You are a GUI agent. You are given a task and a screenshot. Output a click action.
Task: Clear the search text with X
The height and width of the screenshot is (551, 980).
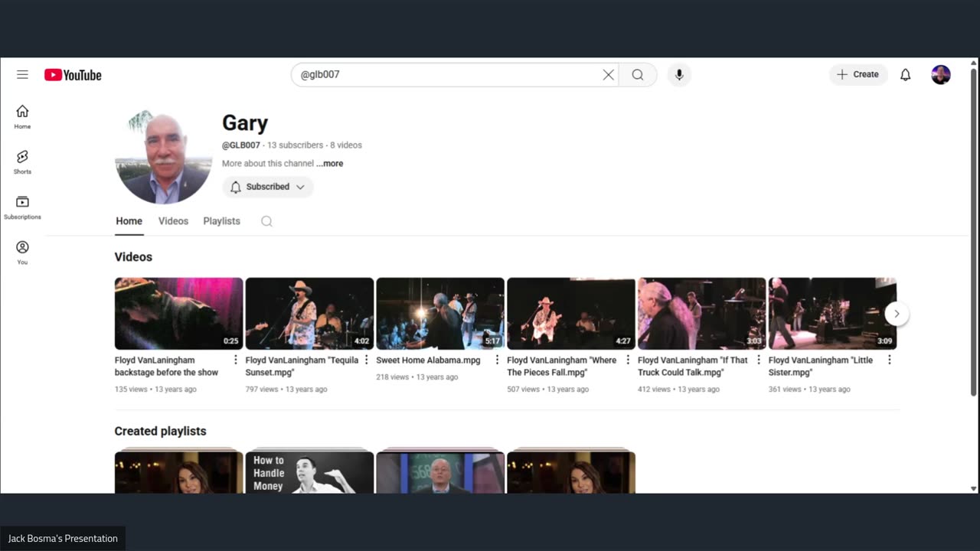click(x=608, y=74)
